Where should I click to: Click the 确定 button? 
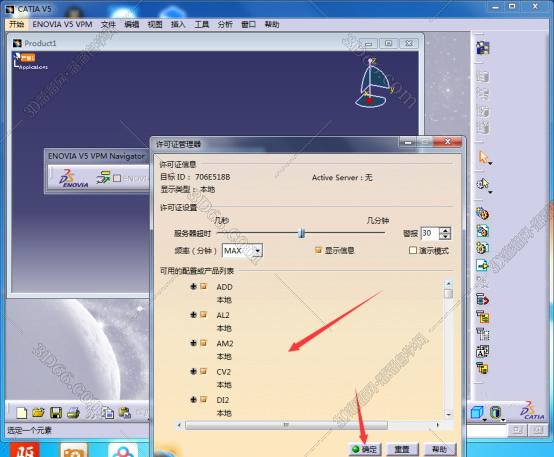[365, 449]
